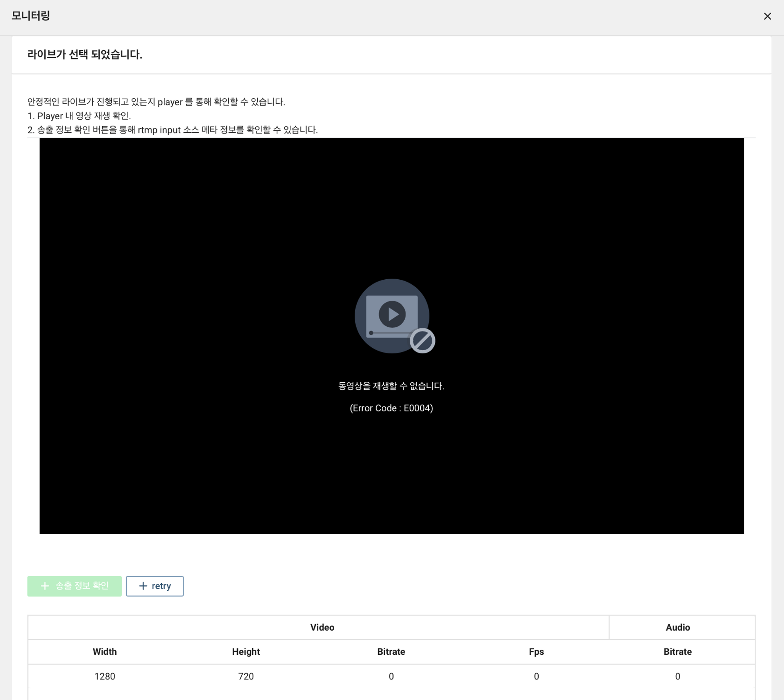Click the retry button
The image size is (784, 700).
pos(155,586)
